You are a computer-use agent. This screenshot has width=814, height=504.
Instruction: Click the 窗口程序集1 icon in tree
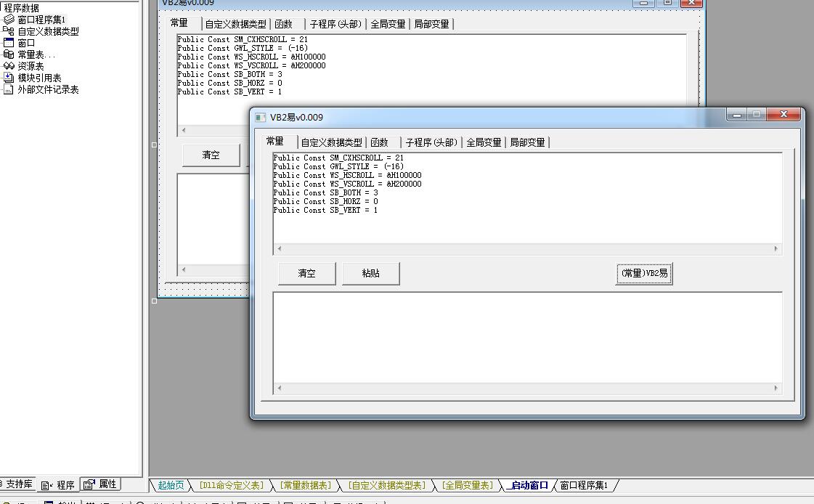[x=9, y=20]
